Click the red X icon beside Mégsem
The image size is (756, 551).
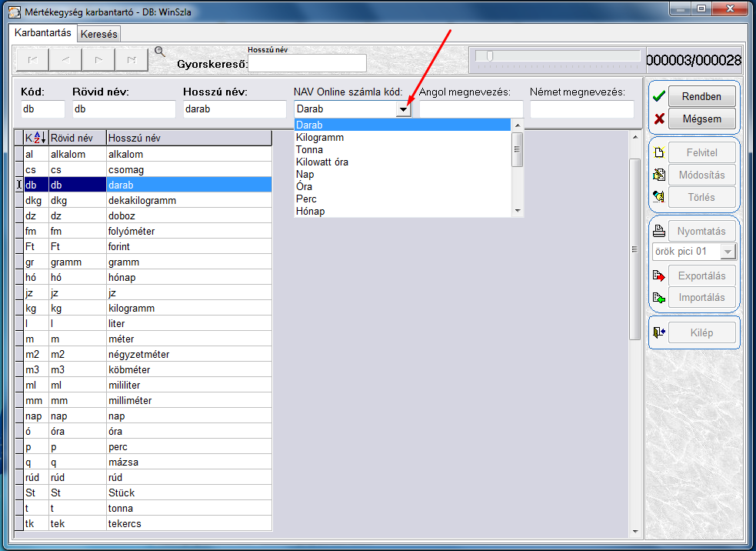pos(658,119)
